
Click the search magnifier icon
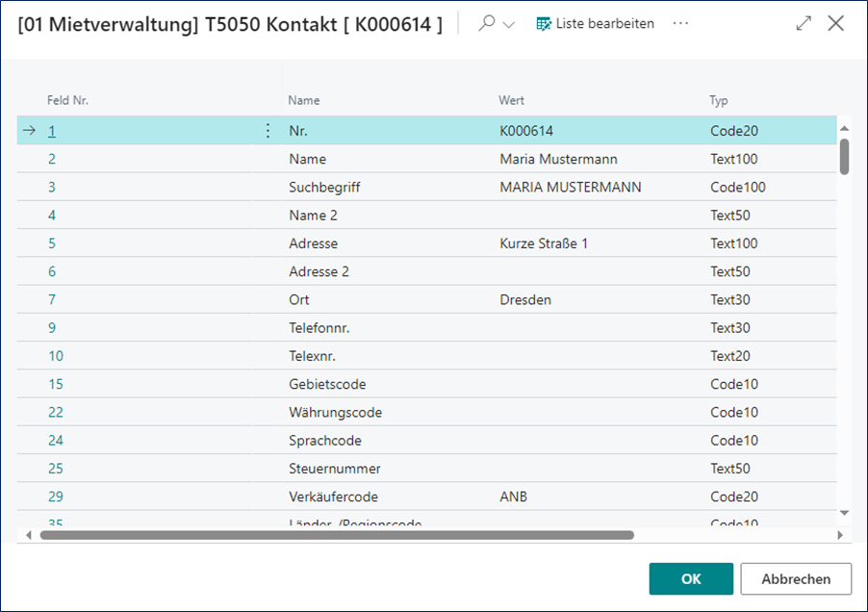(487, 23)
